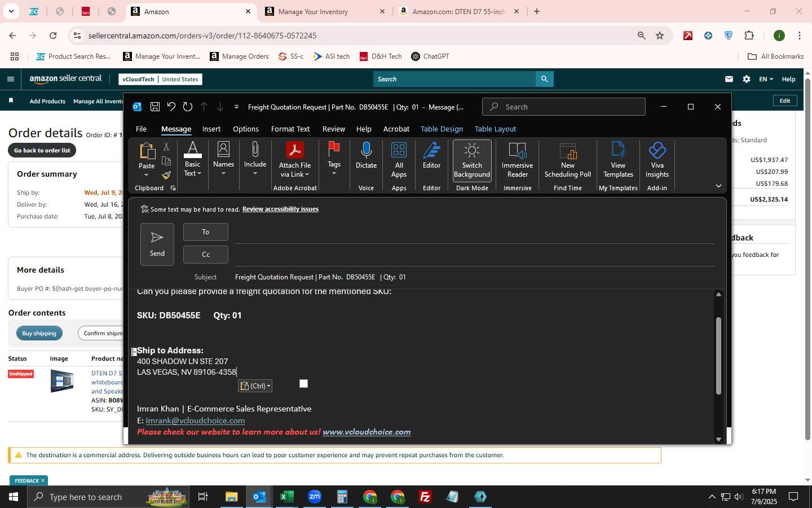This screenshot has height=508, width=812.
Task: Open Clipboard group dialog launcher
Action: click(173, 188)
